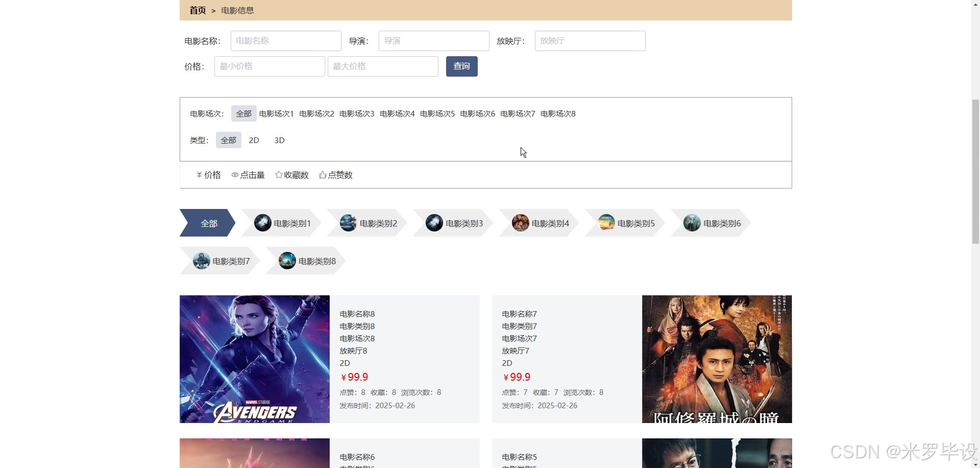Filter 电影场次 by 全部
980x468 pixels.
pos(244,113)
